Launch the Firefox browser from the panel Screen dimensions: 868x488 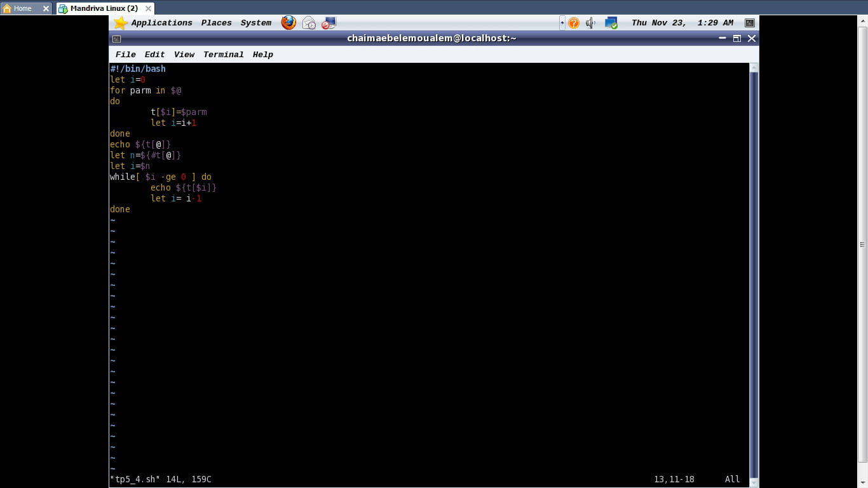288,23
